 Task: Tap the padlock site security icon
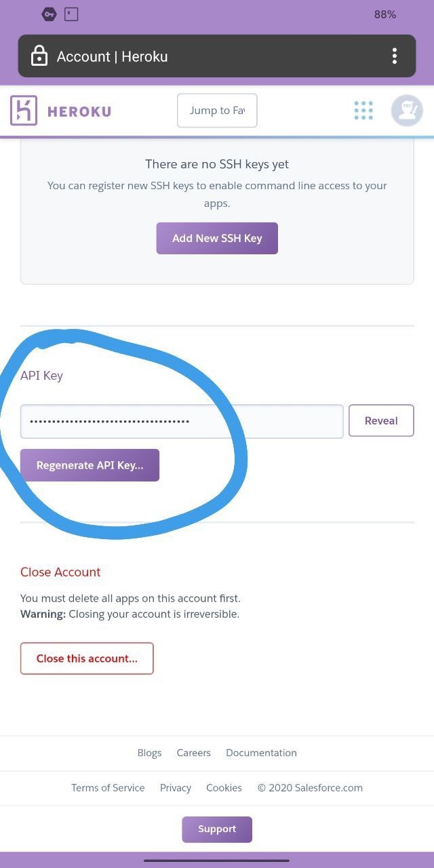[39, 56]
